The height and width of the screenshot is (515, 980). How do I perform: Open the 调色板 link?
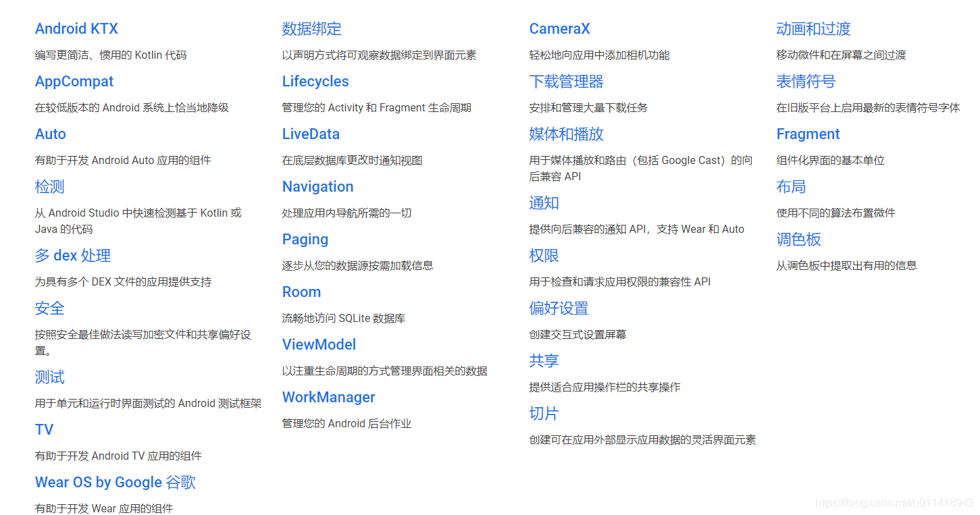click(x=799, y=240)
